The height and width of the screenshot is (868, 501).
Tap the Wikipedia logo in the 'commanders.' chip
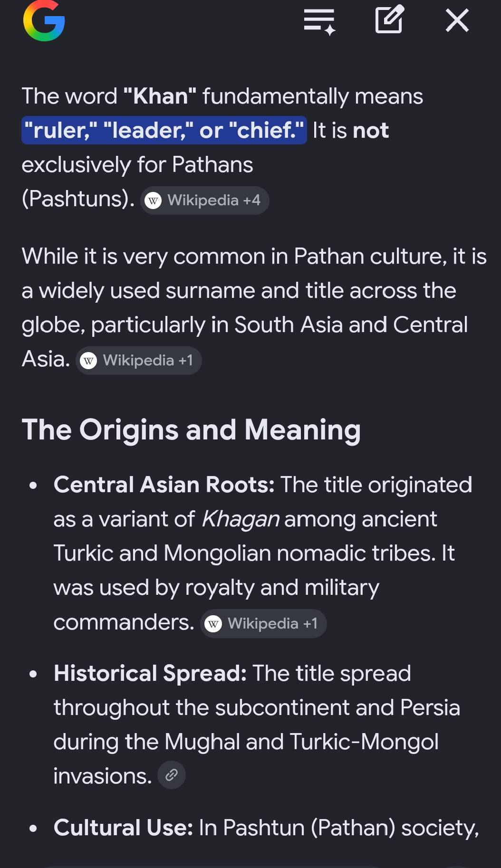click(x=213, y=624)
